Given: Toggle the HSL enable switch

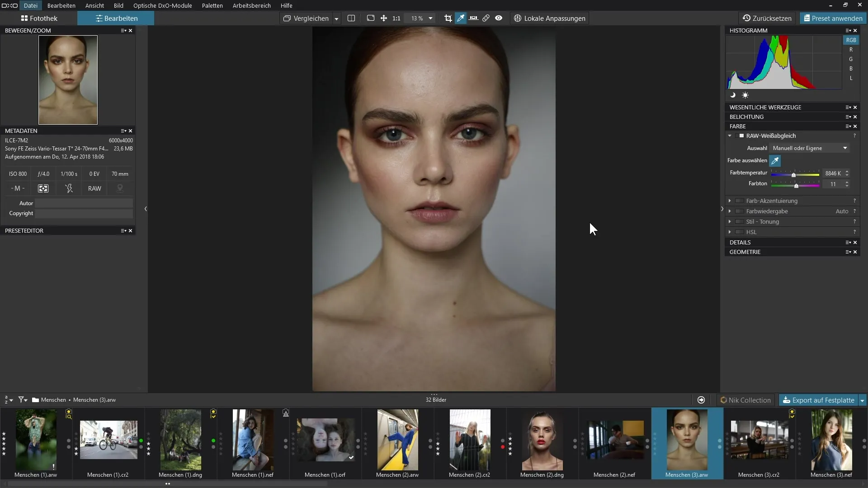Looking at the screenshot, I should 740,232.
